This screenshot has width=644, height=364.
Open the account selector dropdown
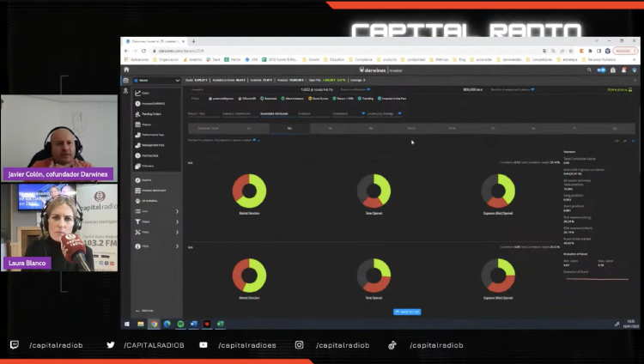click(156, 80)
